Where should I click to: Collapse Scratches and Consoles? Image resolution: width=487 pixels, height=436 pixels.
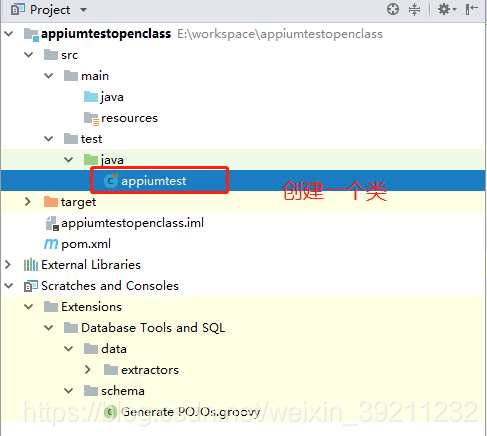tap(9, 286)
